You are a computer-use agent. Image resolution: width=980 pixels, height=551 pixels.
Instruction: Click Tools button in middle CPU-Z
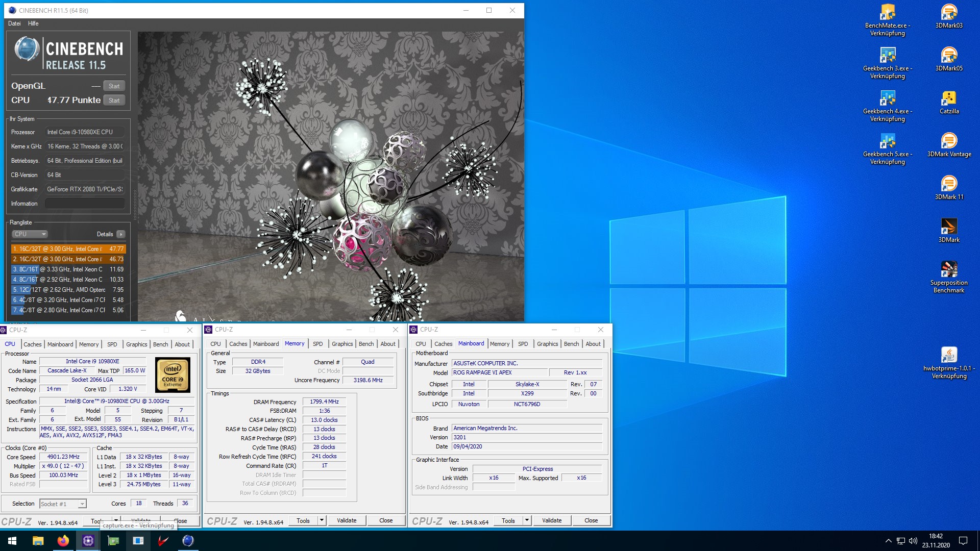(x=303, y=521)
